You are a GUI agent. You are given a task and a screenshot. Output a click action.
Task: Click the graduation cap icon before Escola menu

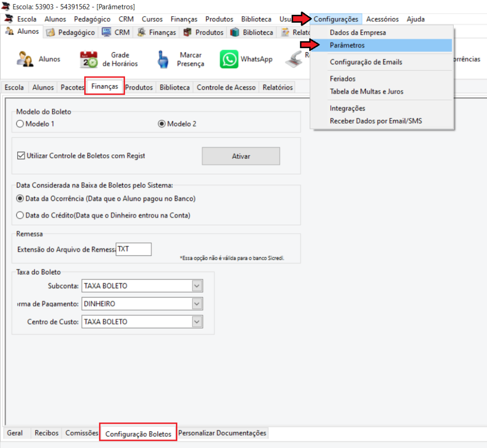pyautogui.click(x=9, y=19)
